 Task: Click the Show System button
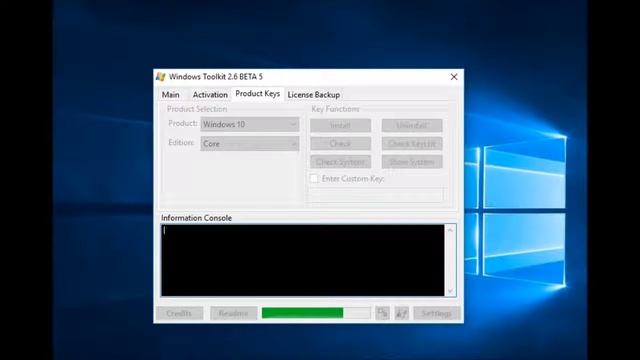click(x=412, y=162)
